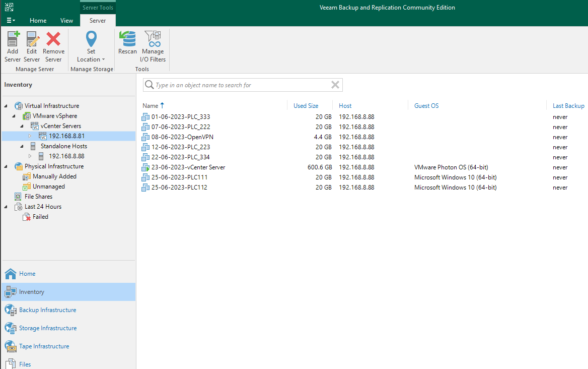Select Backup Infrastructure in the navigation pane
This screenshot has height=369, width=588.
point(47,310)
